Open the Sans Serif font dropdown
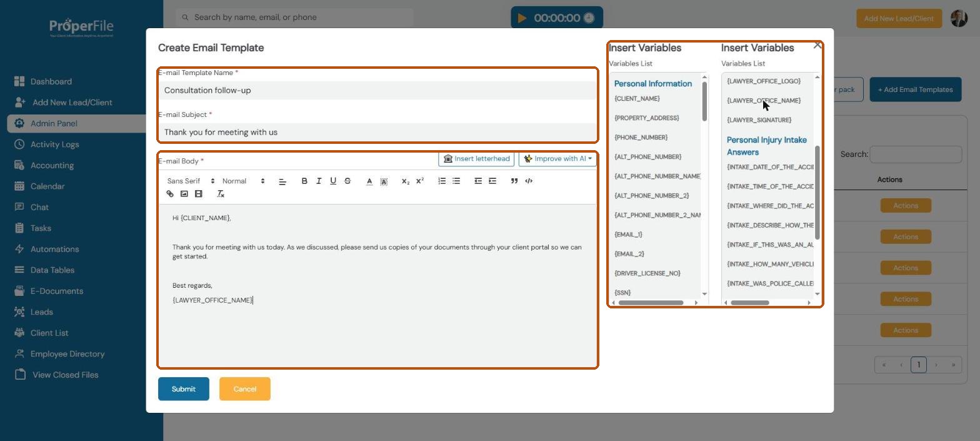The image size is (980, 441). 191,181
